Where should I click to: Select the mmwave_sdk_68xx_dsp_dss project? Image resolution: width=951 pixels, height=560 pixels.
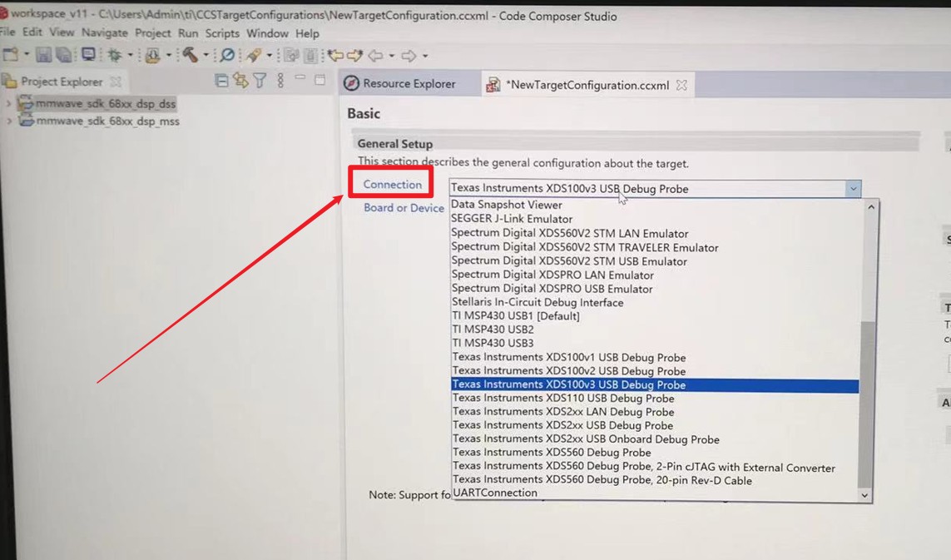[106, 104]
